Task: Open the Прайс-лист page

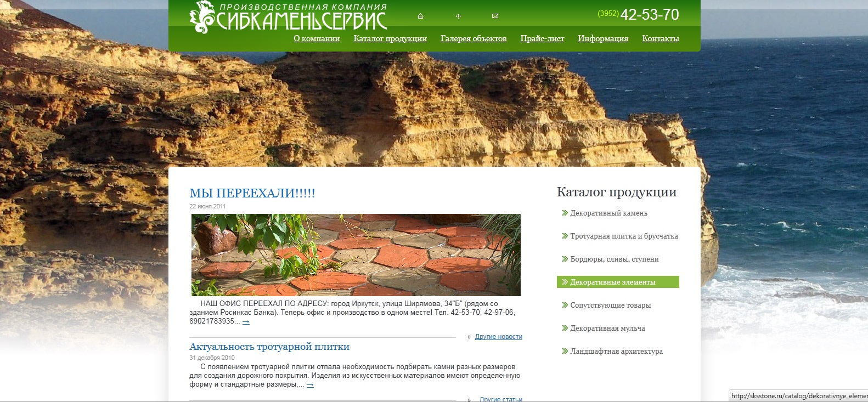Action: coord(542,38)
